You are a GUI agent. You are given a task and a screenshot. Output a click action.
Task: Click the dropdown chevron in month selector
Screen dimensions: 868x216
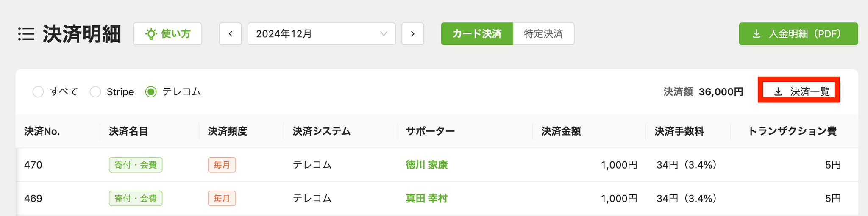[x=384, y=34]
